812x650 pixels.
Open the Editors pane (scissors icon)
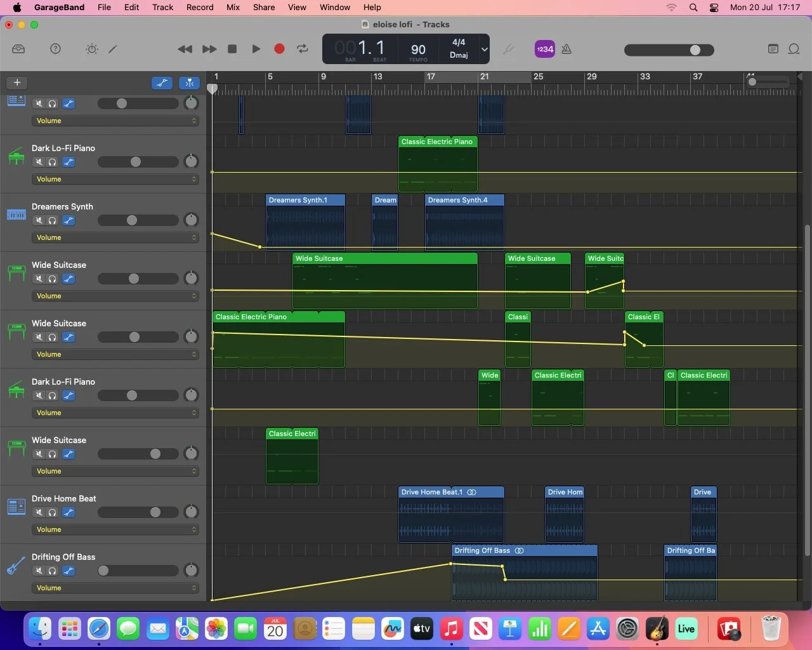point(113,49)
